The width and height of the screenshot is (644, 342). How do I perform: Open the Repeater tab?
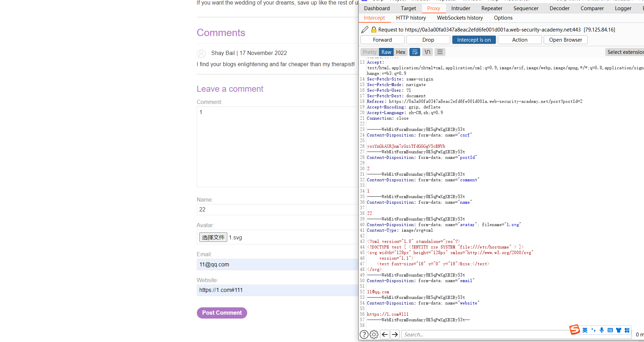click(x=492, y=8)
